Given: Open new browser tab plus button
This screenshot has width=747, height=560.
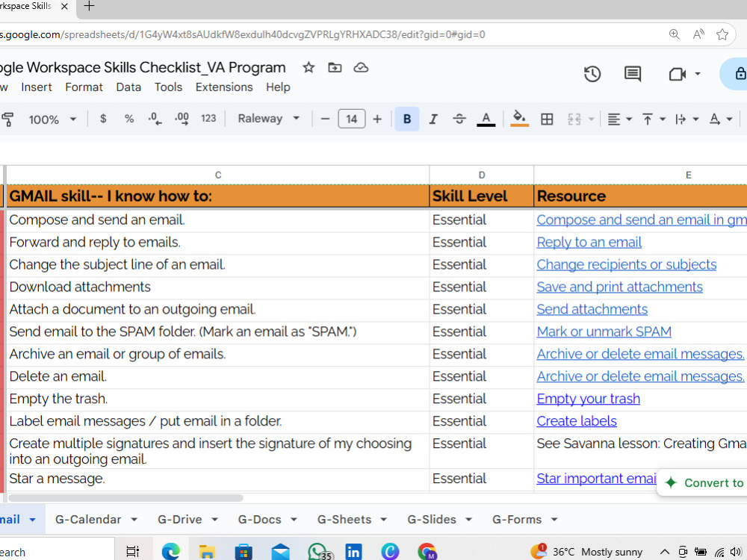Looking at the screenshot, I should [89, 6].
